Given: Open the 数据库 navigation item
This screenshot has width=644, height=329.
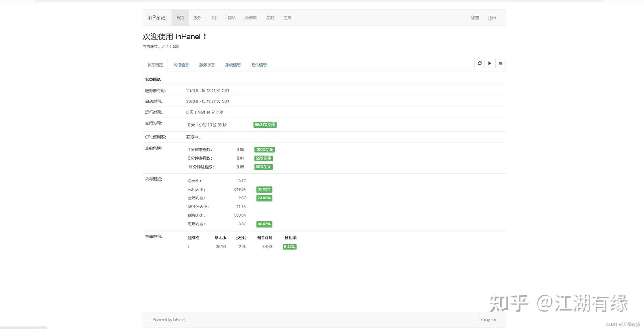Looking at the screenshot, I should [251, 18].
